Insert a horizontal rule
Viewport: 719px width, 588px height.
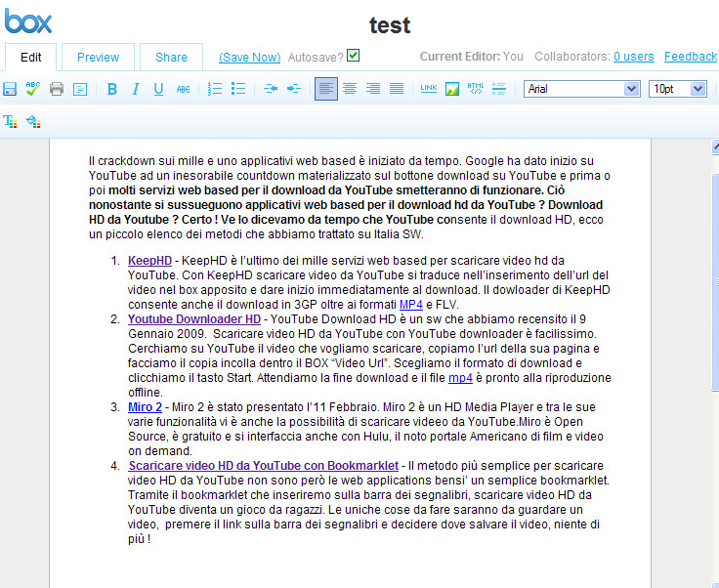click(x=499, y=89)
